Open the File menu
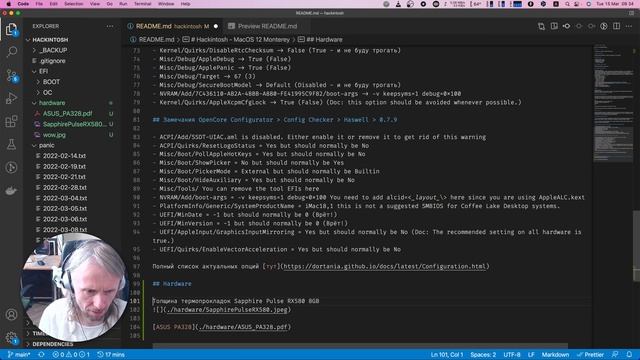Image resolution: width=640 pixels, height=360 pixels. click(x=39, y=4)
